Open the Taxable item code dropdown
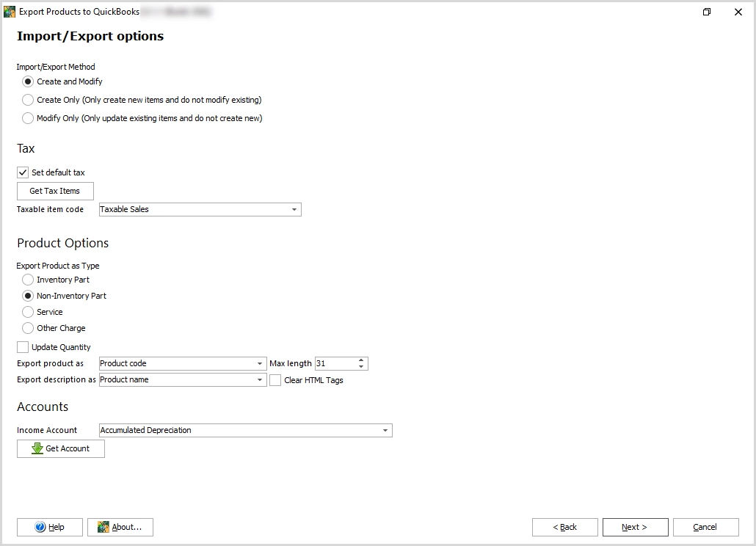756x546 pixels. coord(294,210)
